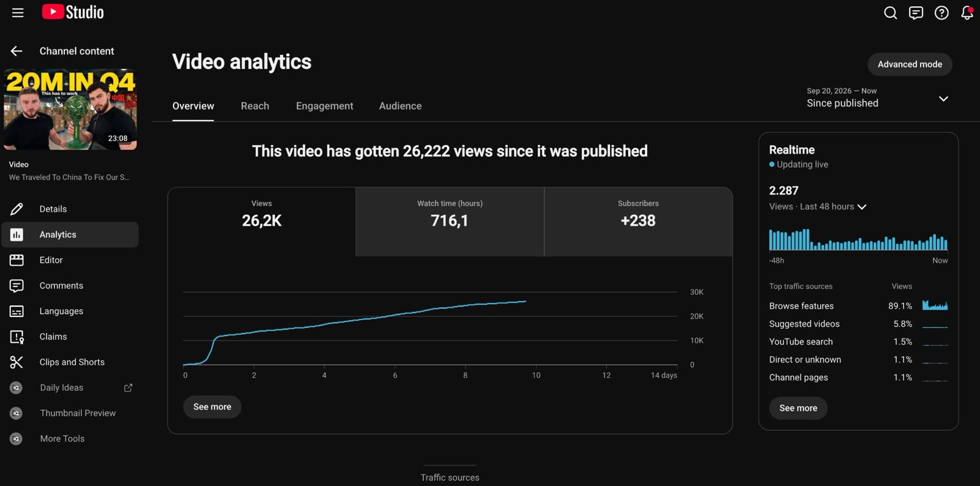Click the Thumbnail Preview IQ icon
The width and height of the screenshot is (980, 486).
point(17,414)
